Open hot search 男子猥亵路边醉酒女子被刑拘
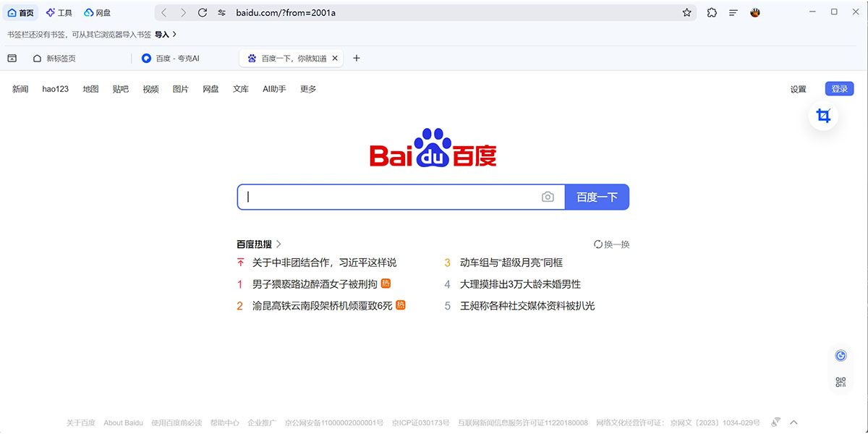 coord(315,284)
